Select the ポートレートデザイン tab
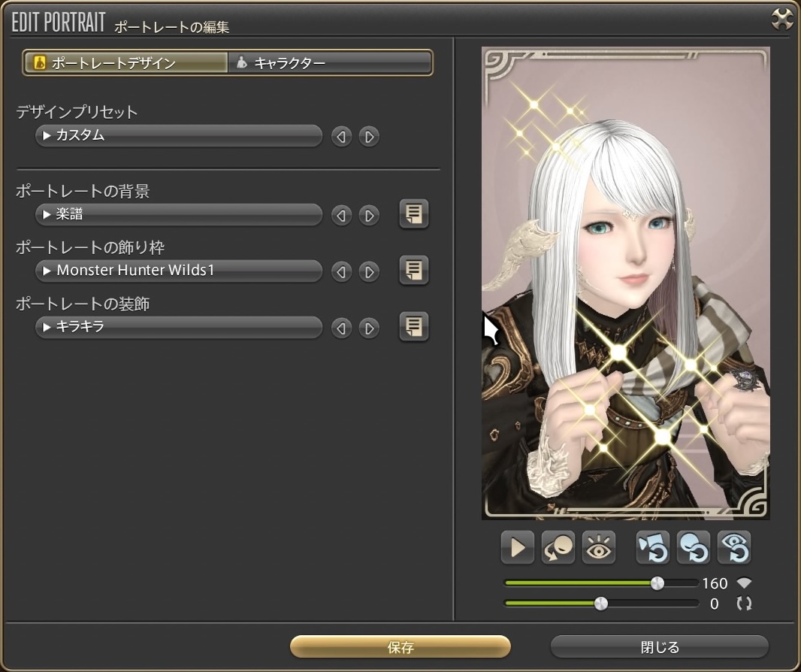 [x=125, y=63]
